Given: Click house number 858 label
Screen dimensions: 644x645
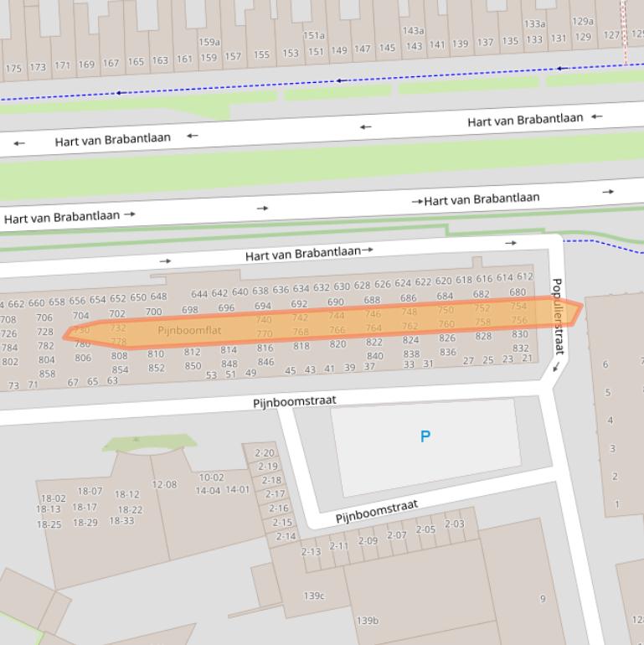Looking at the screenshot, I should coord(47,374).
